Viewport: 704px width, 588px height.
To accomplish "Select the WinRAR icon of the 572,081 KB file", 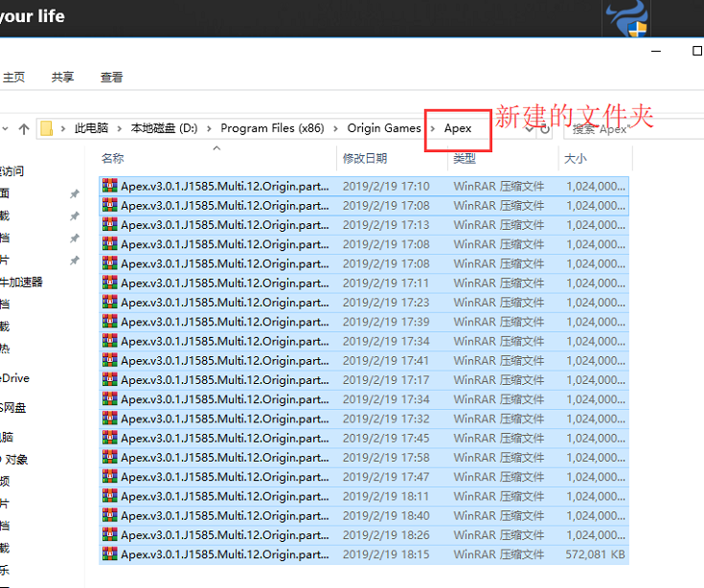I will click(109, 554).
